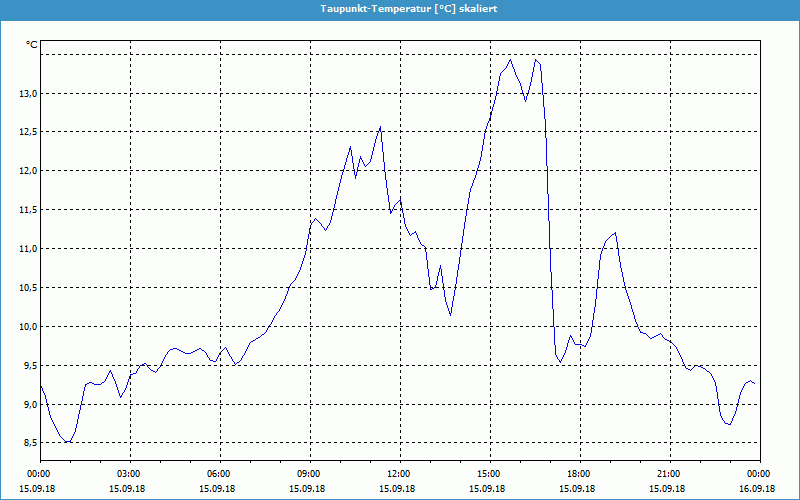Click the 03:00 time axis label
This screenshot has height=500, width=800.
(128, 474)
